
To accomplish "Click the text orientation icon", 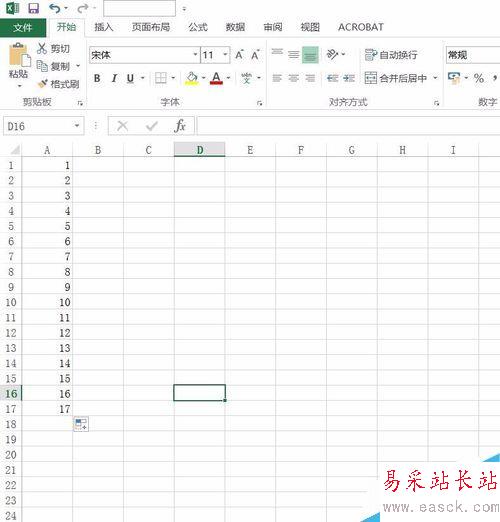I will pos(332,54).
